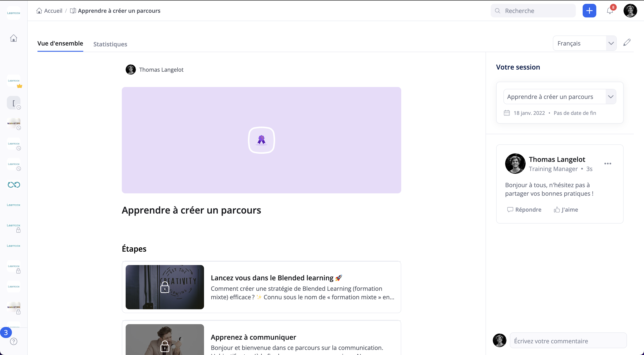Open author name Thomas Langelot above banner
The image size is (644, 355).
click(x=161, y=70)
